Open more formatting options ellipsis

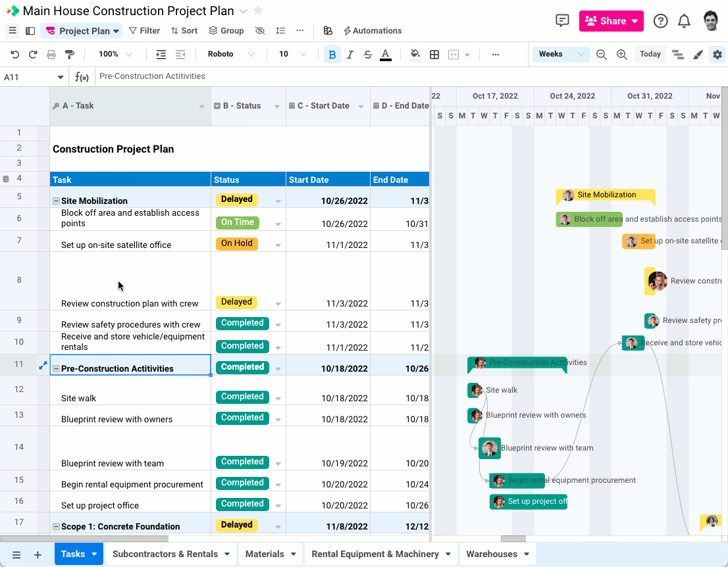(496, 55)
